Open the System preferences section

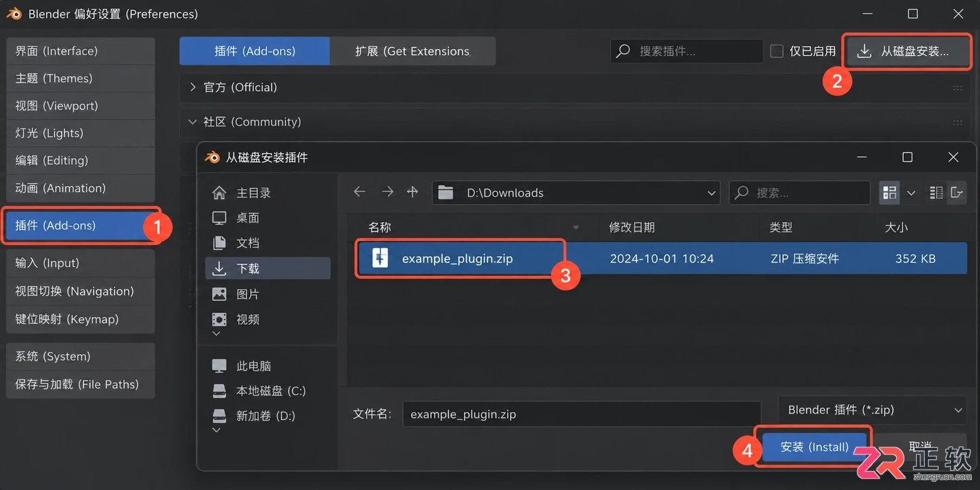click(80, 357)
